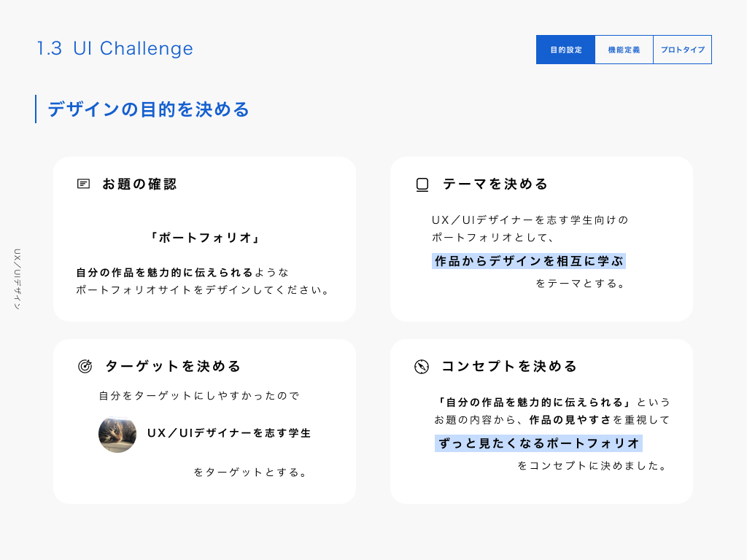Click the 1.3 UI Challenge title
The height and width of the screenshot is (560, 747).
point(115,49)
